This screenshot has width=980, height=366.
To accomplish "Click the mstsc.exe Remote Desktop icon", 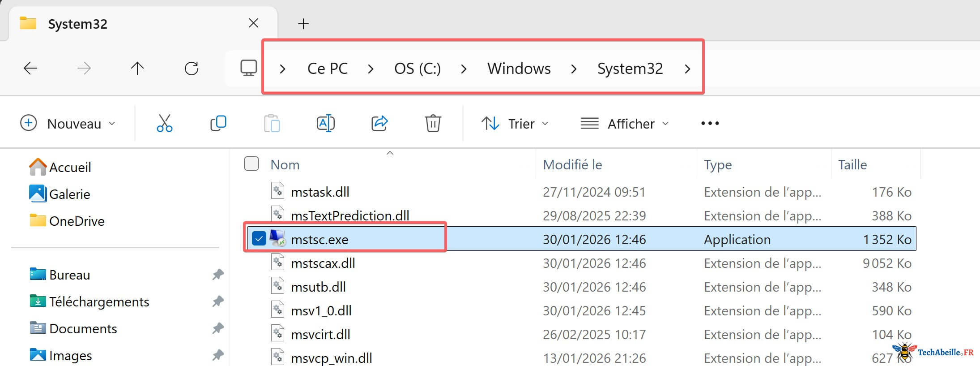I will point(277,238).
